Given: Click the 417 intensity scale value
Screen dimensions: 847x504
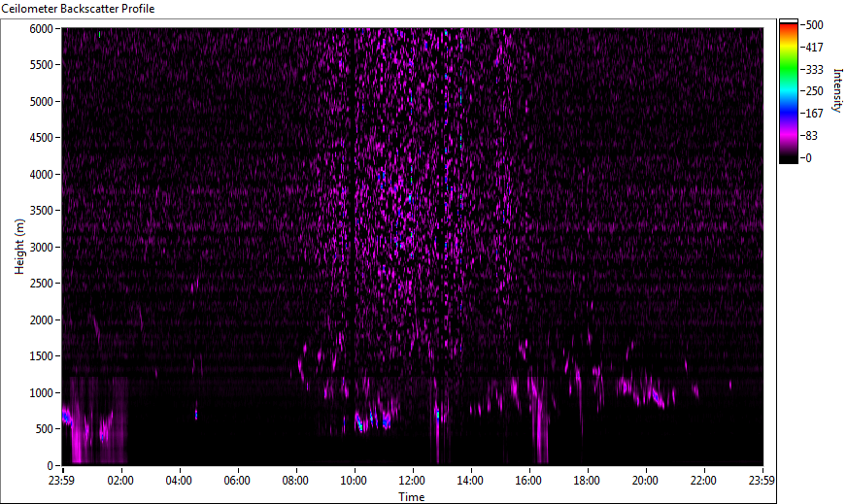Looking at the screenshot, I should click(815, 48).
